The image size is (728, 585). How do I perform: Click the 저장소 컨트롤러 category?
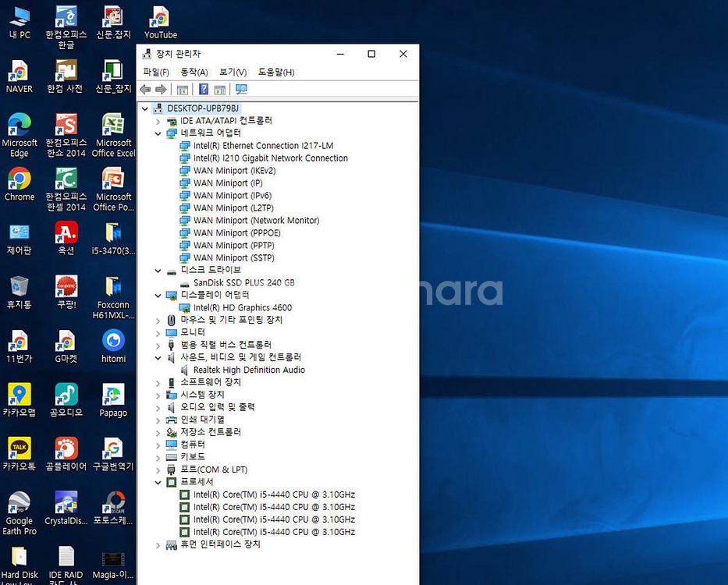[x=211, y=432]
